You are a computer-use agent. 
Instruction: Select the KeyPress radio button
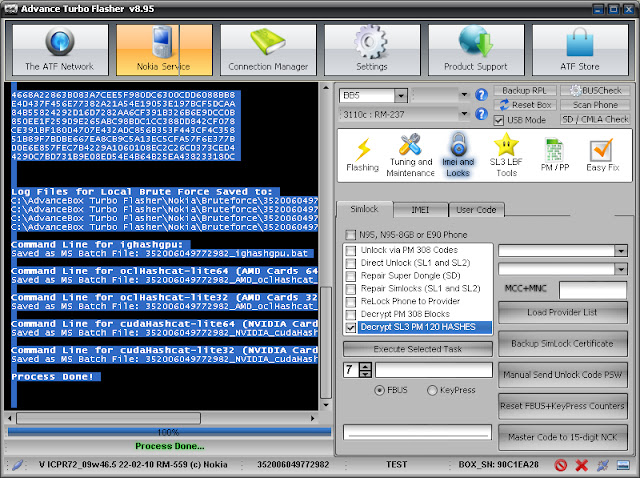coord(432,390)
